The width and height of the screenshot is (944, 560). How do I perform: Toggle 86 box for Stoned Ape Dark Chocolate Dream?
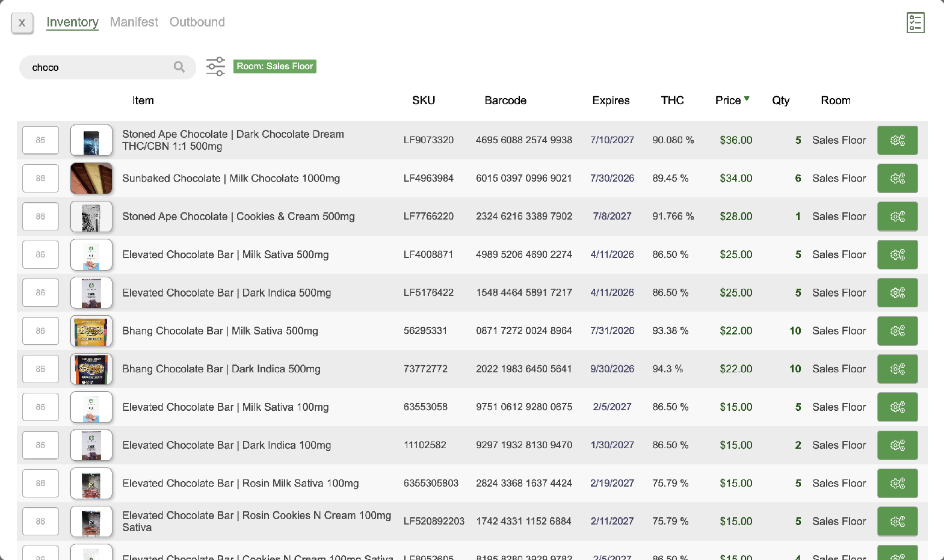tap(40, 140)
